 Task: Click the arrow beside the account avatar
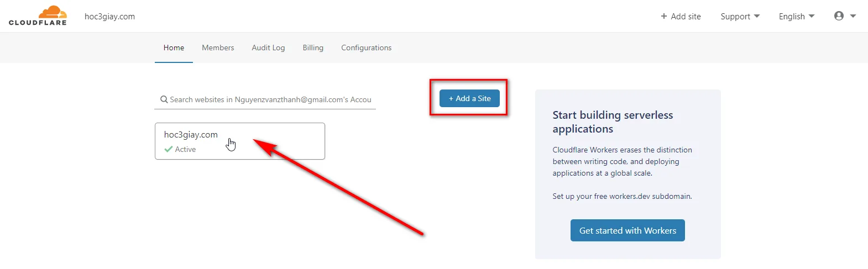[853, 16]
